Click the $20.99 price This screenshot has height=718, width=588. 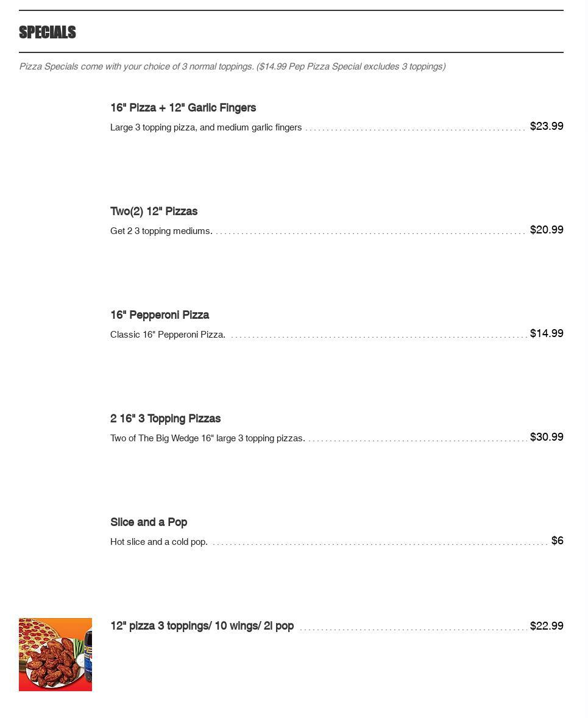tap(547, 230)
